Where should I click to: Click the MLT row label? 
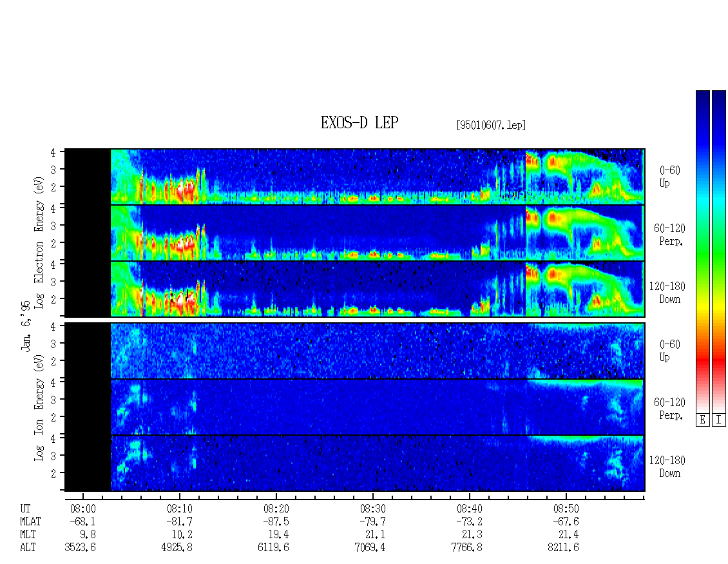pyautogui.click(x=28, y=535)
